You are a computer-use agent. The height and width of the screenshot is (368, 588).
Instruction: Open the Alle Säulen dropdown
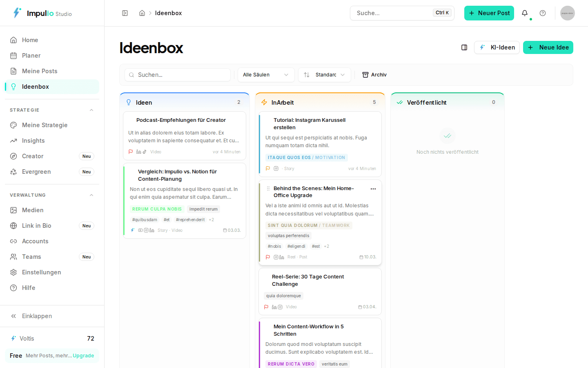pos(266,75)
